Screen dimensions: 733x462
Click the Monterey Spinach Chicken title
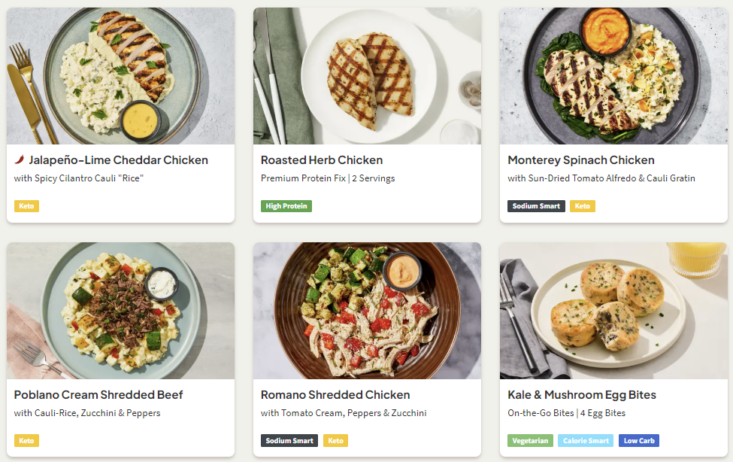581,160
